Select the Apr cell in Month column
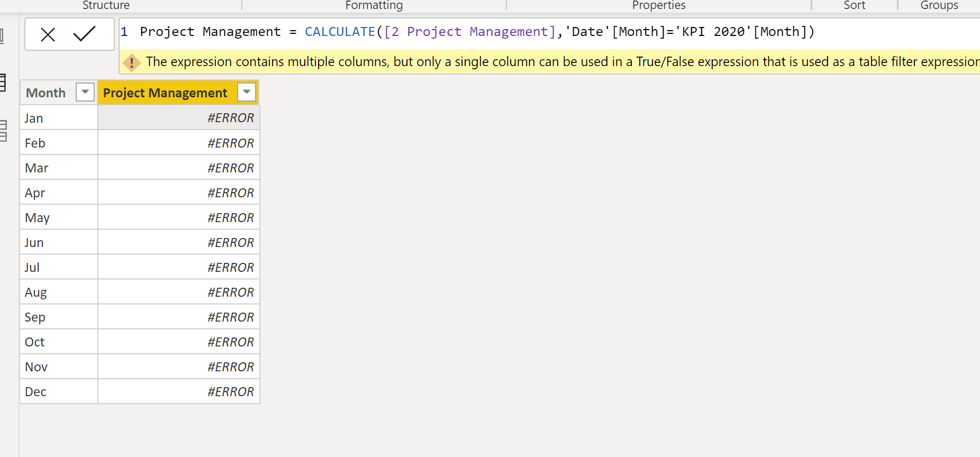980x457 pixels. click(x=59, y=193)
